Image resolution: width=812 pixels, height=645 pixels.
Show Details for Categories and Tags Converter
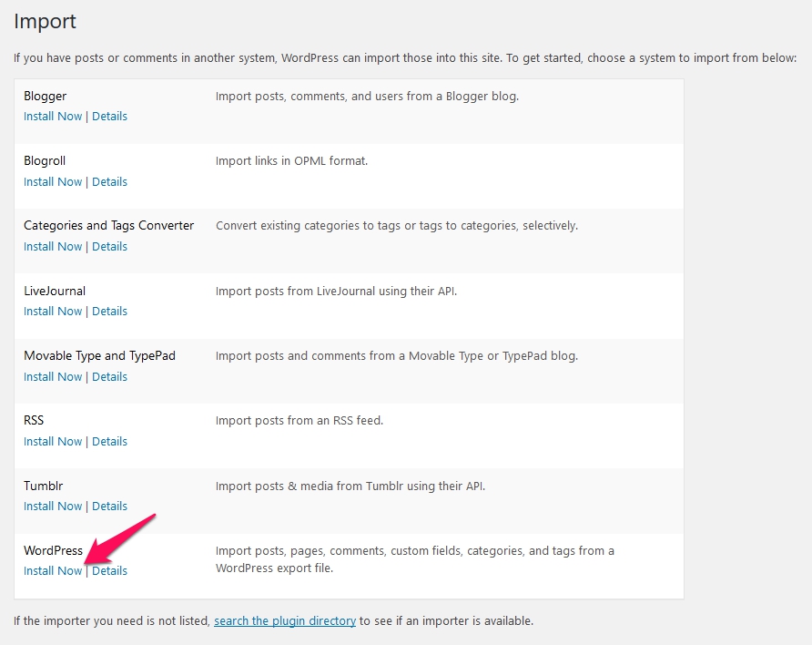(110, 247)
